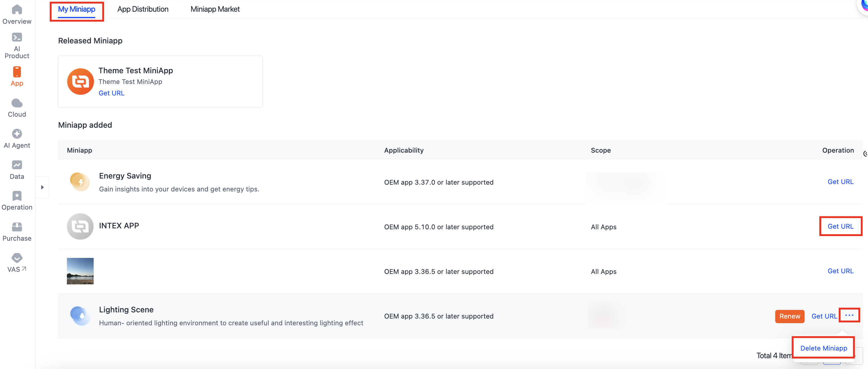Open the Data sidebar icon
Viewport: 868px width, 369px height.
[x=17, y=165]
